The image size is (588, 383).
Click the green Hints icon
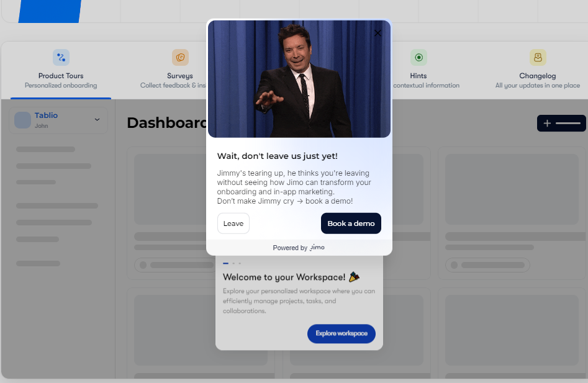[x=418, y=57]
